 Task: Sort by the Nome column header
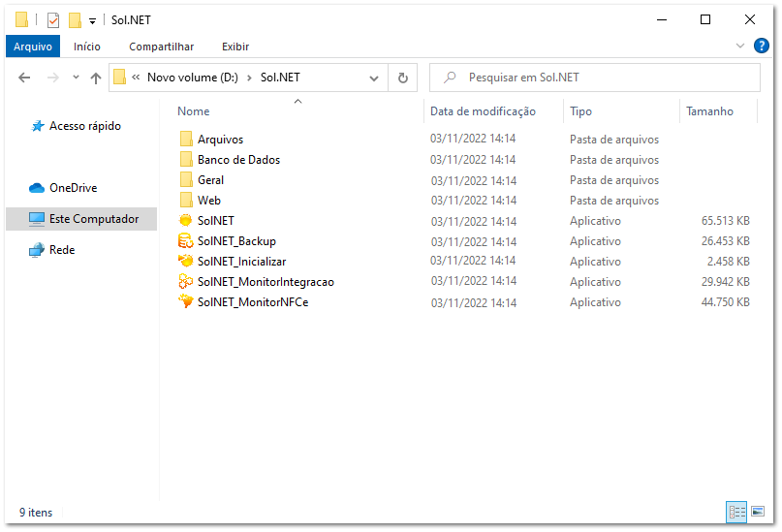[x=194, y=111]
